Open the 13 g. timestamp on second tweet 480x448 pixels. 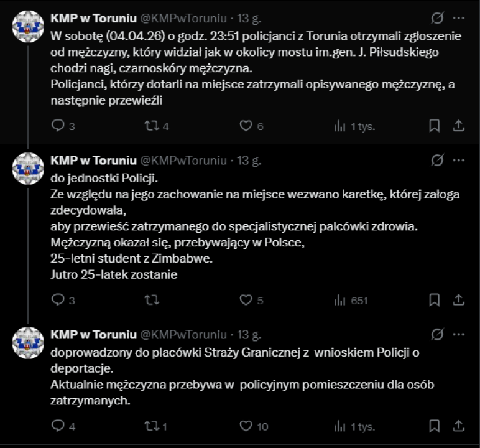247,161
